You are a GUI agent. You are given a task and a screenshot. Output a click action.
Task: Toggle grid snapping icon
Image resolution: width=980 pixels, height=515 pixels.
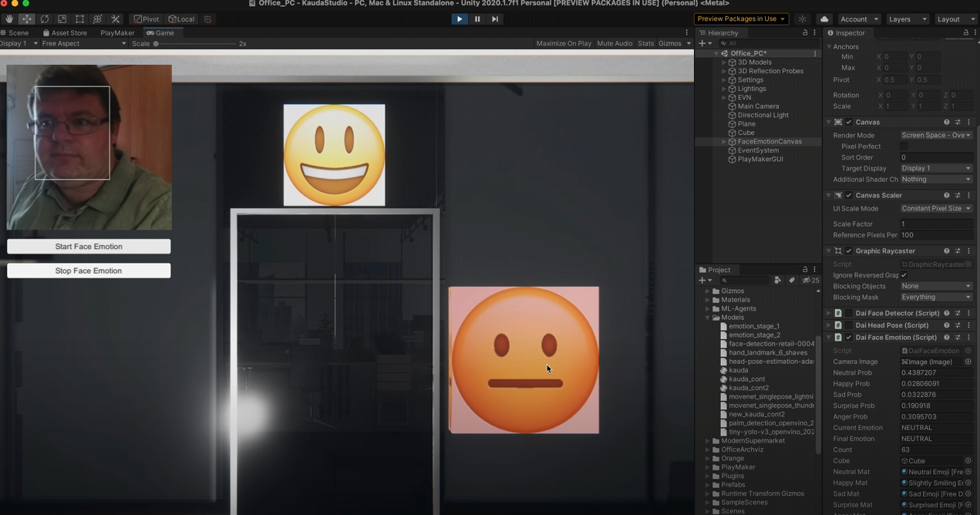pyautogui.click(x=207, y=19)
